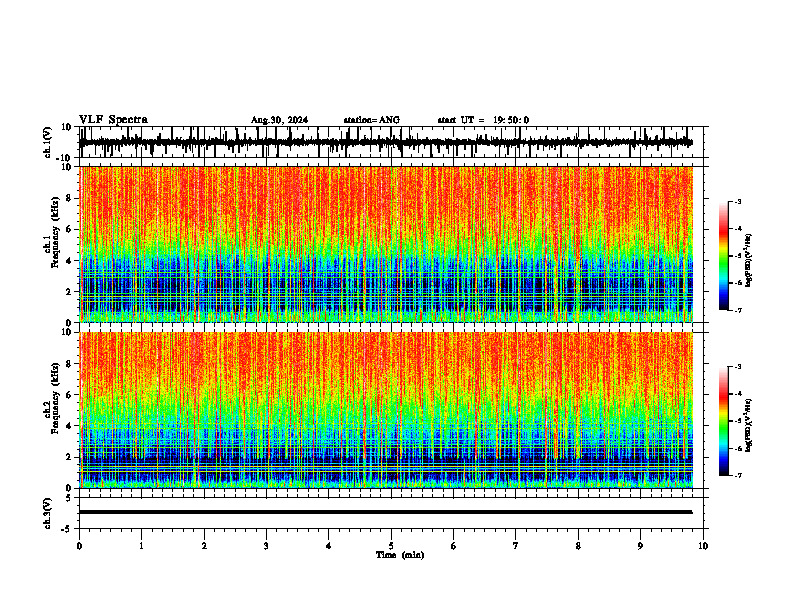Screen dimensions: 792x612
Task: Click the 'ch.3(V)' axis label
Action: (x=47, y=513)
